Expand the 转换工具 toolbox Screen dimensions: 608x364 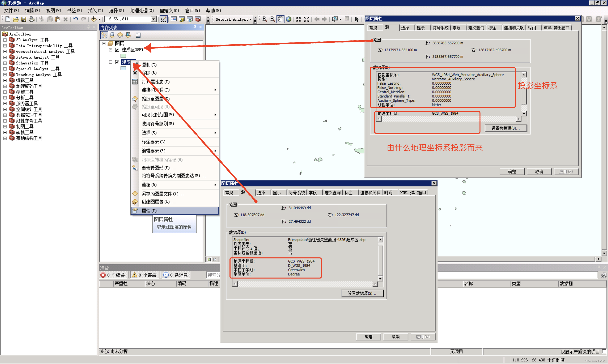point(5,132)
